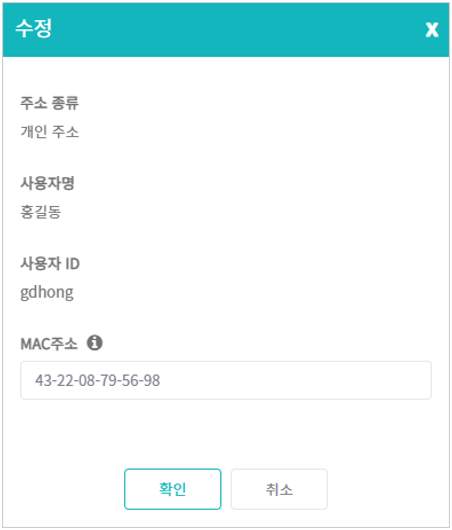
Task: Click the 사용자명 label
Action: (47, 183)
